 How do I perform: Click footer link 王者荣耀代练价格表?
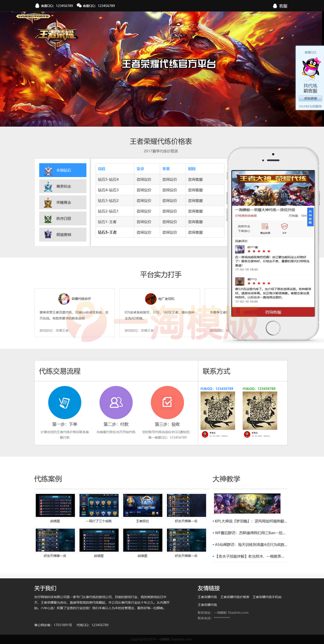click(235, 597)
